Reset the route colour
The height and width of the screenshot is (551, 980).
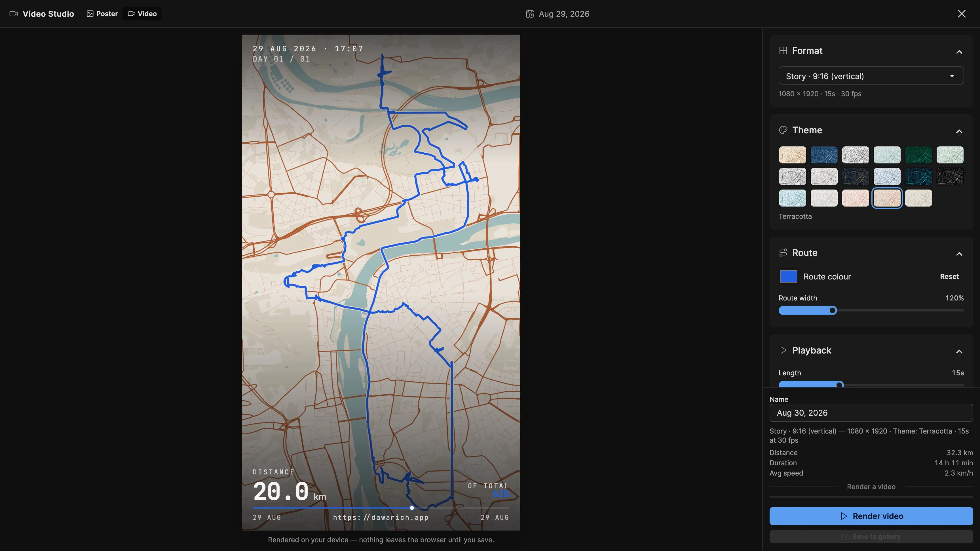click(949, 277)
